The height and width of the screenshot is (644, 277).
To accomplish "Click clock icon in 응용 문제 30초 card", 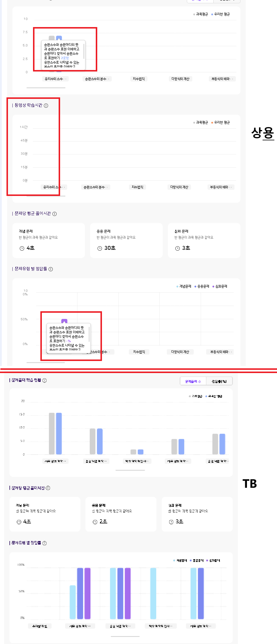I will tap(100, 248).
